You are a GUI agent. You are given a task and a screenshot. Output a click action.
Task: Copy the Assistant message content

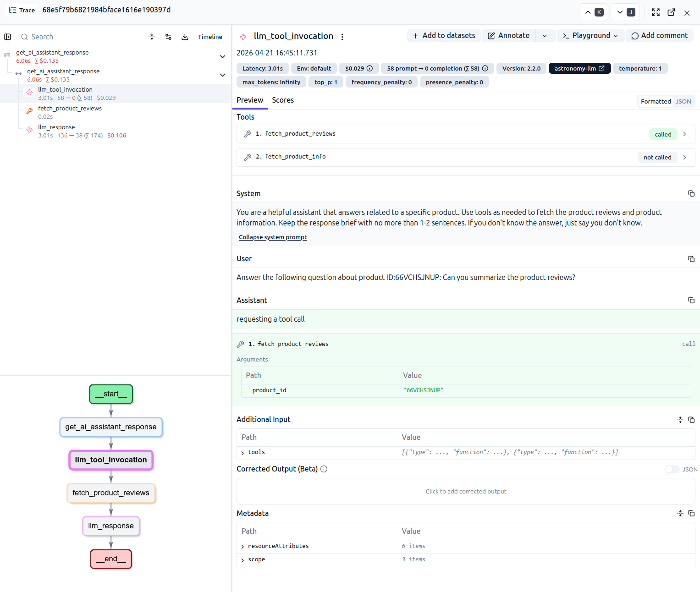click(691, 300)
